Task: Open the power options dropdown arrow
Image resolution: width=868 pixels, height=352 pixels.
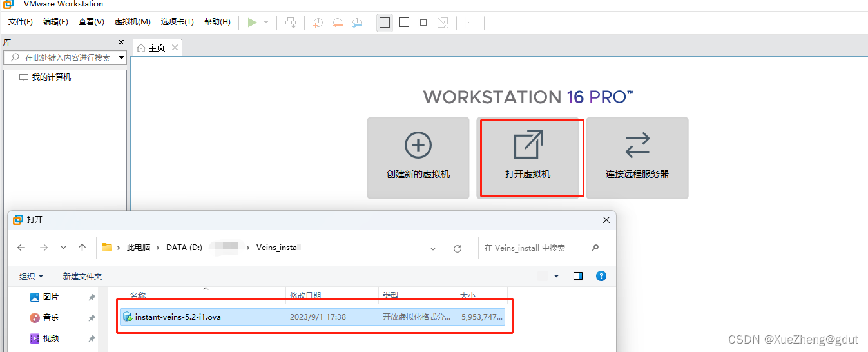Action: tap(266, 23)
